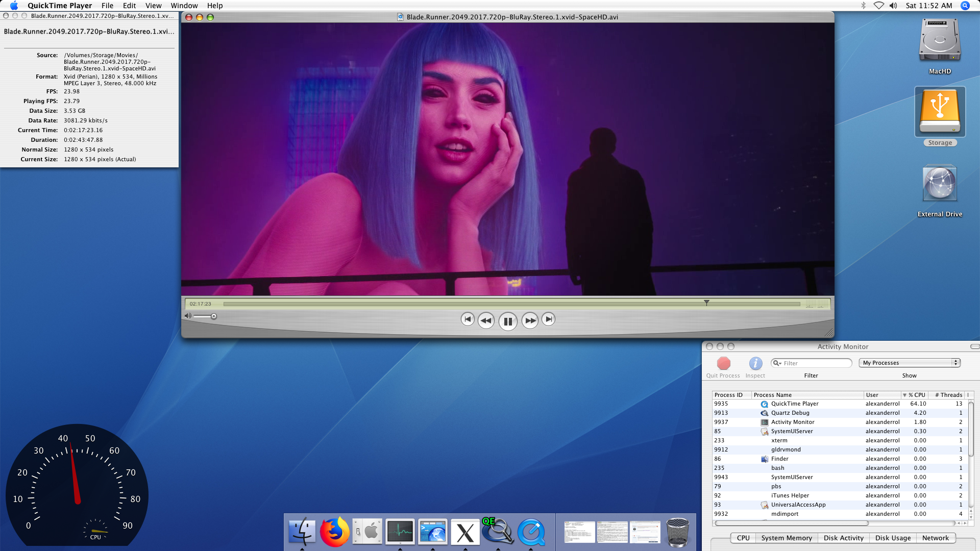980x551 pixels.
Task: Open the Apple menu
Action: pyautogui.click(x=14, y=6)
